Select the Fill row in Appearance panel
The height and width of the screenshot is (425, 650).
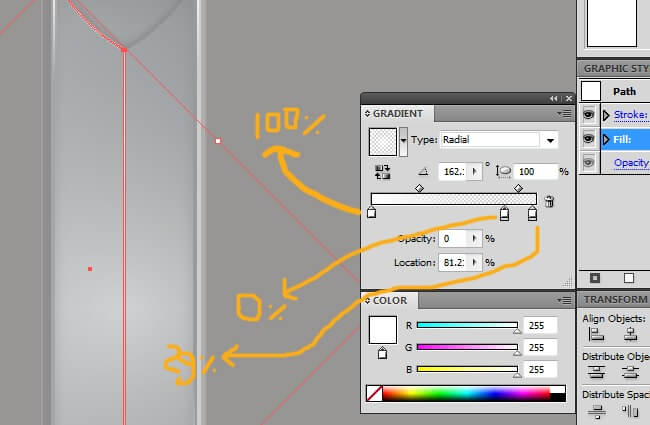click(x=625, y=139)
